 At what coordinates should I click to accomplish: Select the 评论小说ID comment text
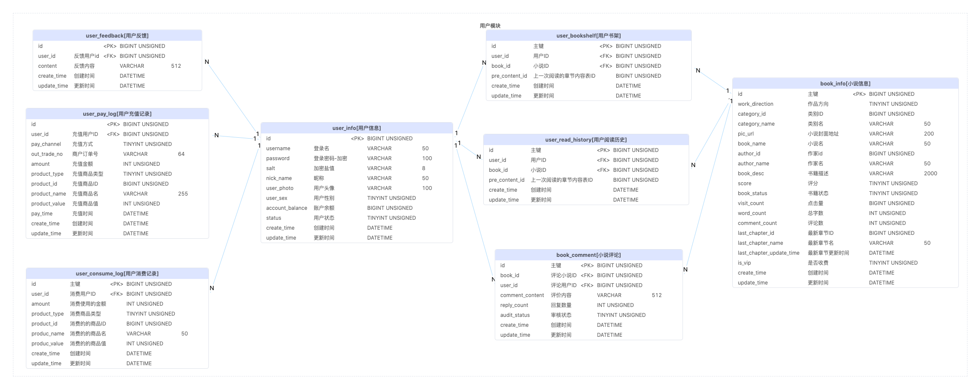pyautogui.click(x=564, y=275)
